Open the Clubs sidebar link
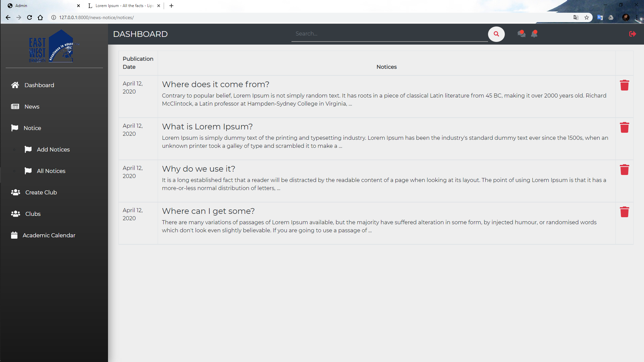Screen dimensions: 644x362 33,214
